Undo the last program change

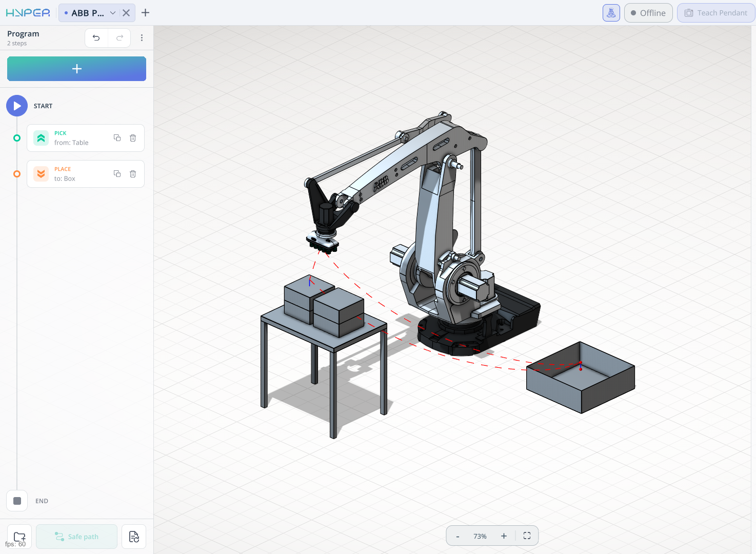coord(96,37)
